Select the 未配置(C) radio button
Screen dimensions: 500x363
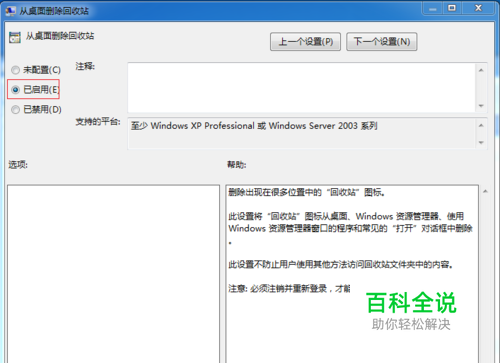(x=15, y=70)
